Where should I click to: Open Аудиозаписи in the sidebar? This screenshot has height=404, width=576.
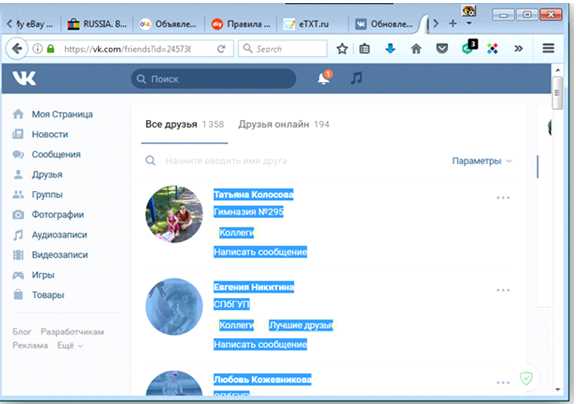coord(50,235)
